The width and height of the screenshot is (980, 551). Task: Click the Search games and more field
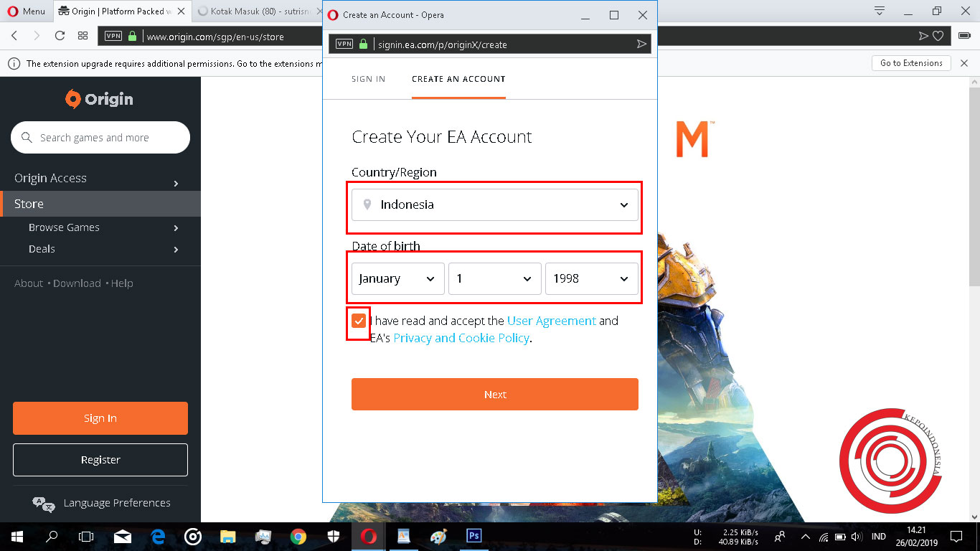click(100, 137)
